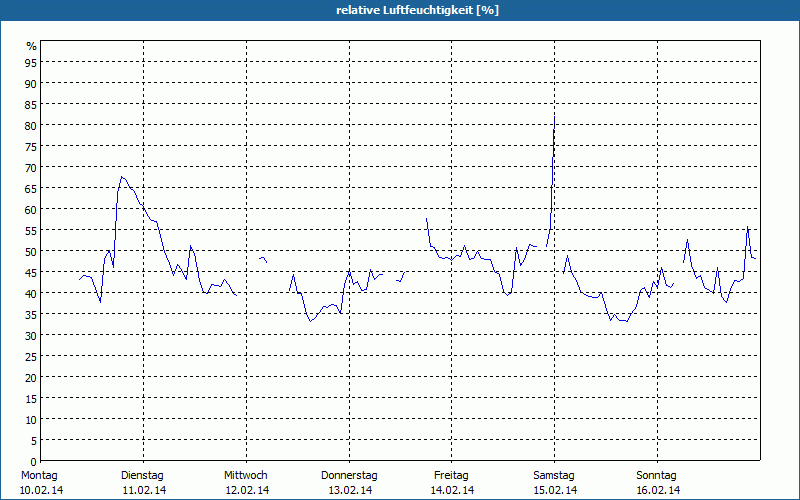Viewport: 800px width, 500px height.
Task: Click the '%' unit label on the y-axis
Action: click(31, 46)
